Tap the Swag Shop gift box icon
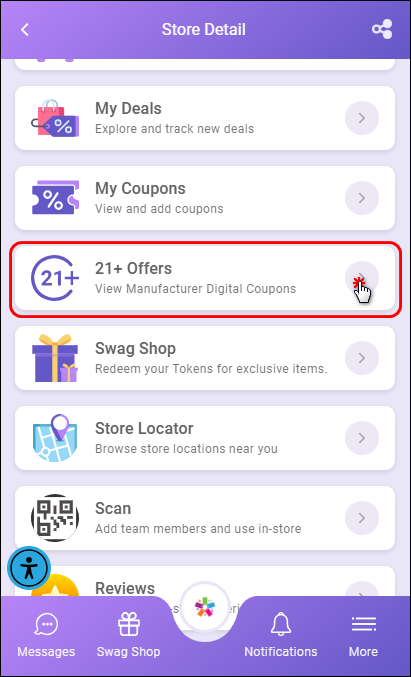 [55, 358]
